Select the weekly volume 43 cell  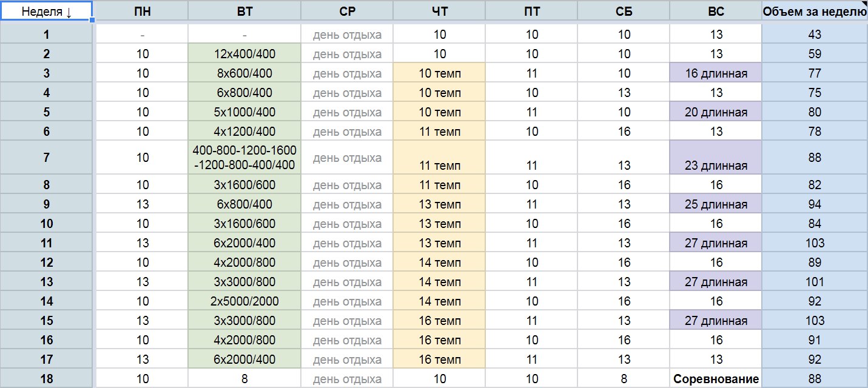(815, 35)
